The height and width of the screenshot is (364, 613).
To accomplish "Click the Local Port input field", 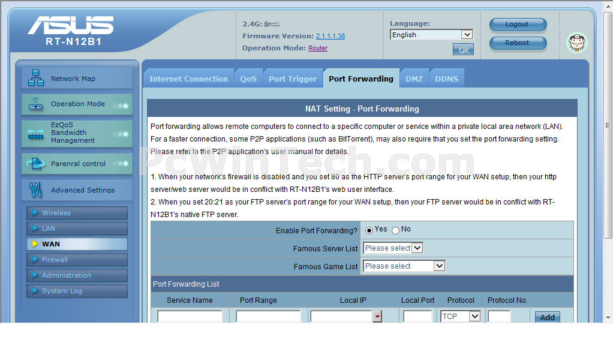I will click(417, 316).
